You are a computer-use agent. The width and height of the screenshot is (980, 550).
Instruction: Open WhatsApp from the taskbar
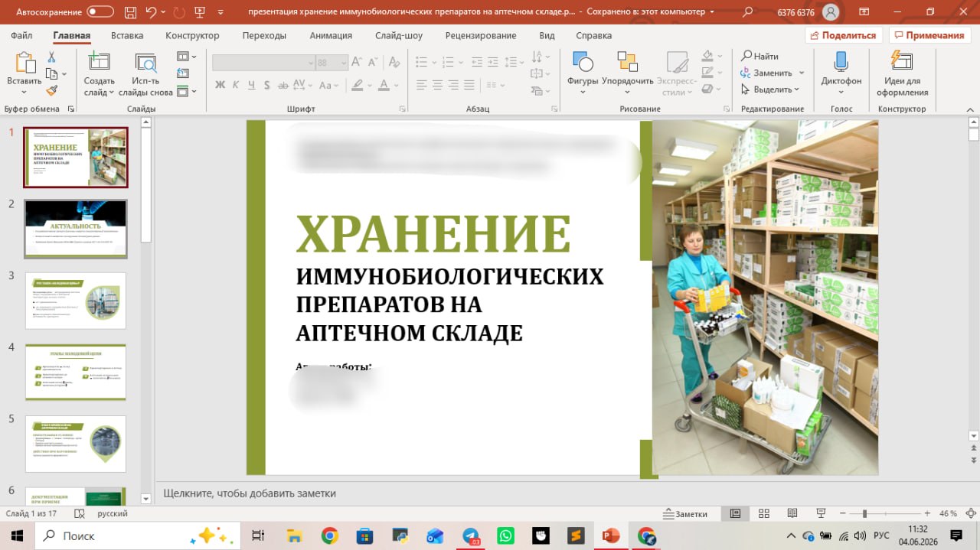click(505, 536)
